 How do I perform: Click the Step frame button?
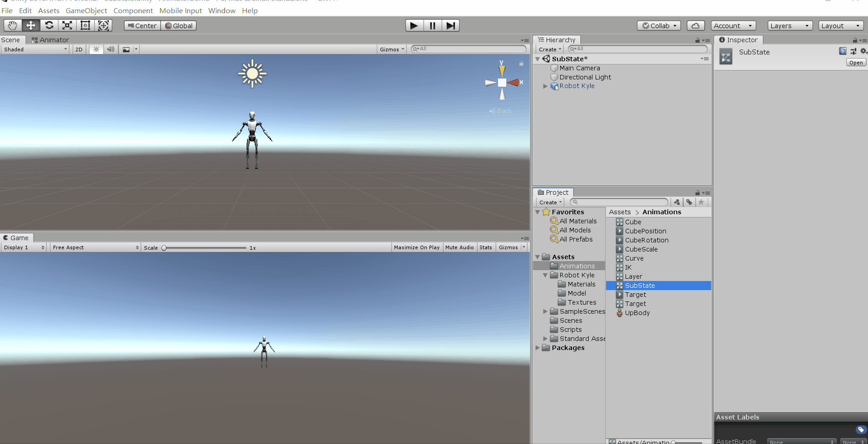coord(450,25)
